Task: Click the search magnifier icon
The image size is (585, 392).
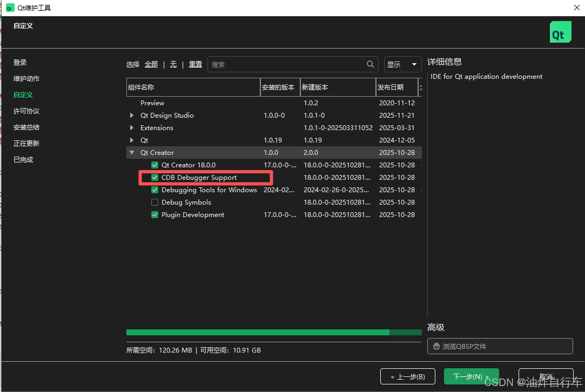Action: click(x=370, y=64)
